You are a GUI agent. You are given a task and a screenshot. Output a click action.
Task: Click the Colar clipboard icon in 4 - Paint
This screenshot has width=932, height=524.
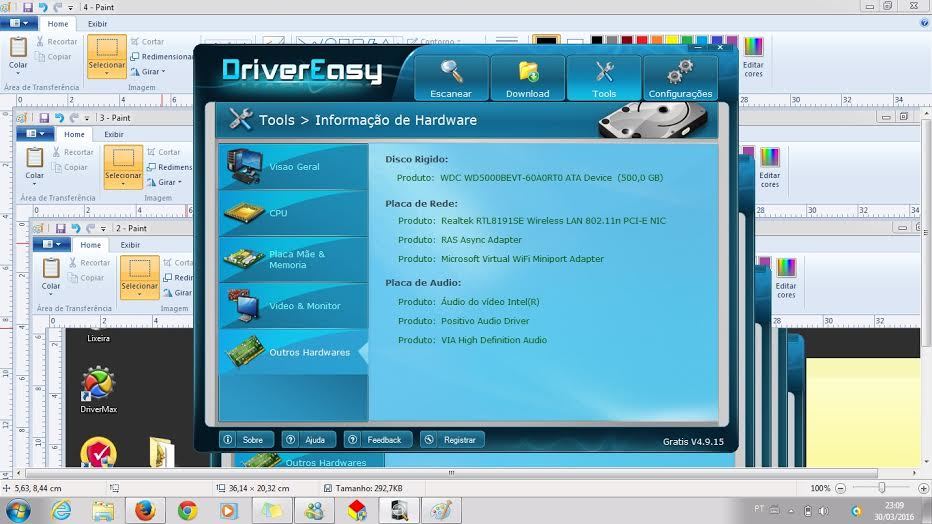pyautogui.click(x=18, y=47)
